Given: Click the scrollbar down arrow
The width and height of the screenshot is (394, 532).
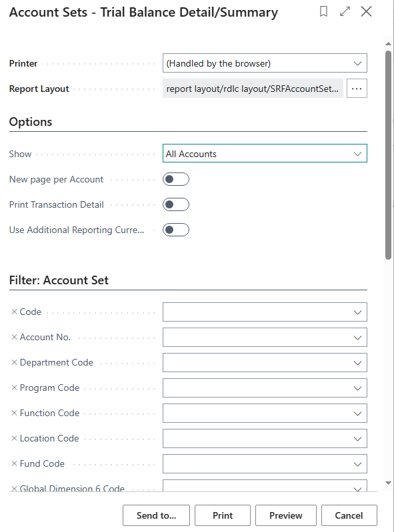Looking at the screenshot, I should (388, 483).
